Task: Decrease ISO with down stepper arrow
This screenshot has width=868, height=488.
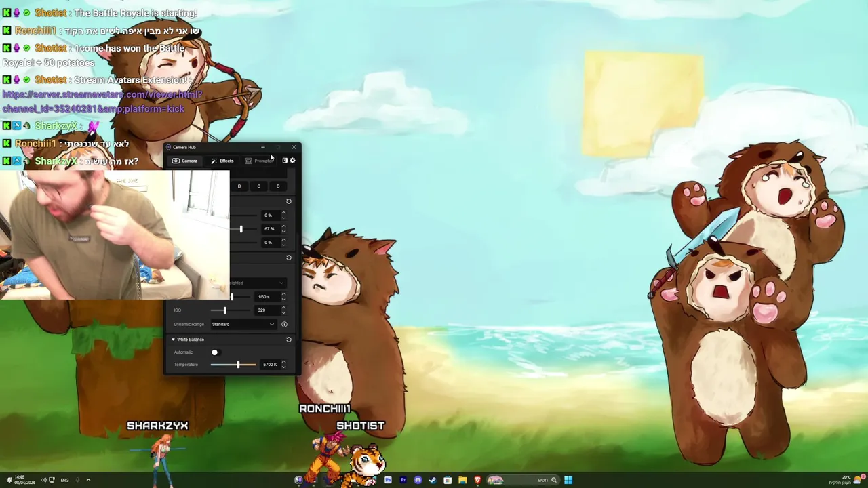Action: 283,312
